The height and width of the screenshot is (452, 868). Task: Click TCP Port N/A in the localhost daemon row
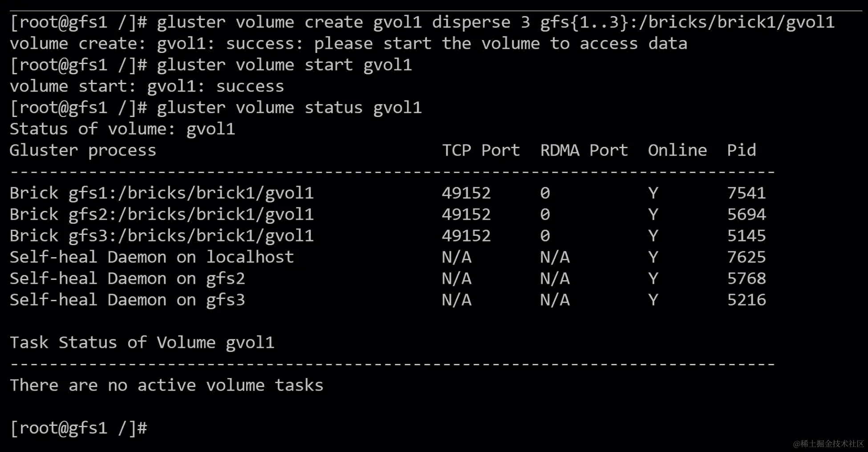point(456,257)
